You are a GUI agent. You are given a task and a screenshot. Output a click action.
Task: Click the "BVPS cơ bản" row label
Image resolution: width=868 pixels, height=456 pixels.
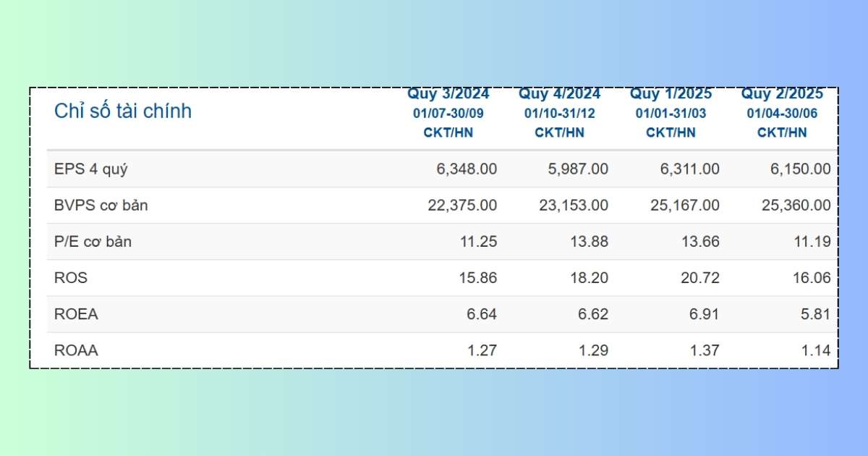click(x=101, y=206)
